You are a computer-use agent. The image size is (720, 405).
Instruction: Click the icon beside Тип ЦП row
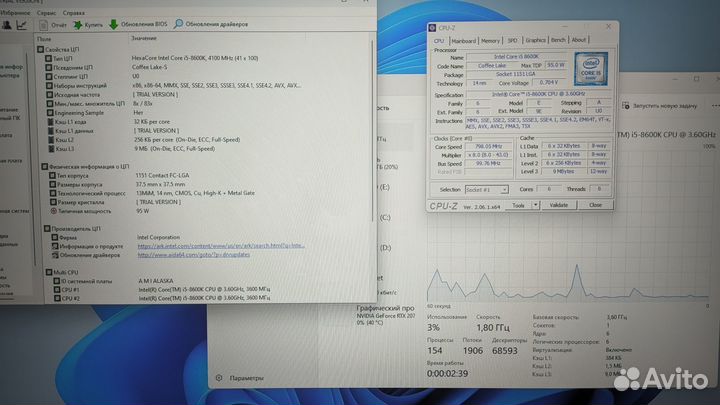[x=48, y=58]
